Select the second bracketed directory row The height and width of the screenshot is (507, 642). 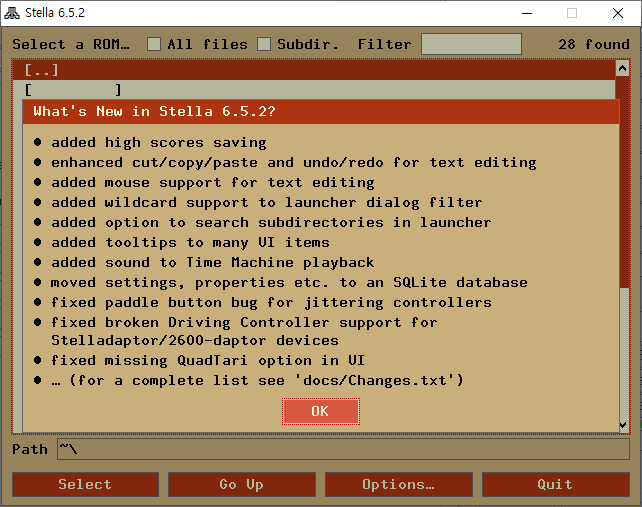(x=314, y=89)
